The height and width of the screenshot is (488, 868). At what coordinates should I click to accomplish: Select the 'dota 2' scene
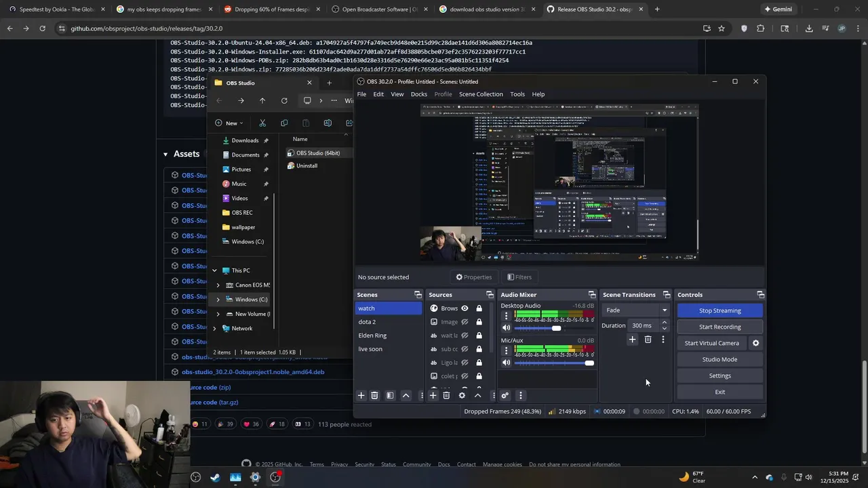coord(388,322)
